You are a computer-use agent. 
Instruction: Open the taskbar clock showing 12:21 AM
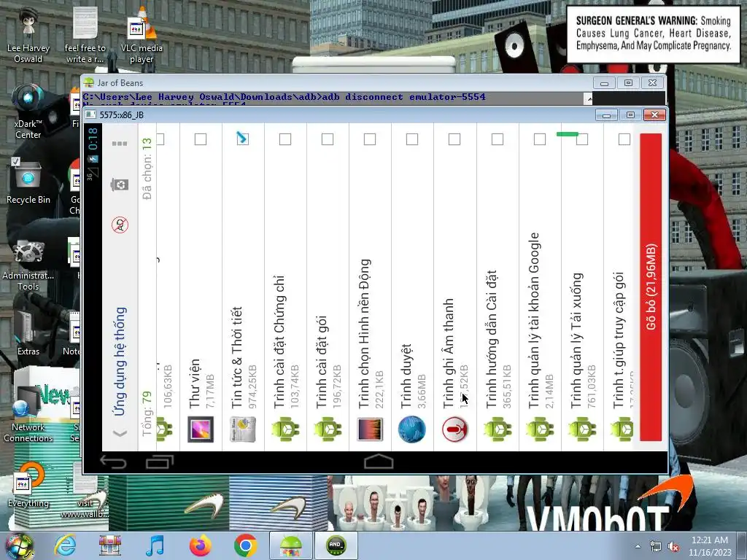coord(710,546)
